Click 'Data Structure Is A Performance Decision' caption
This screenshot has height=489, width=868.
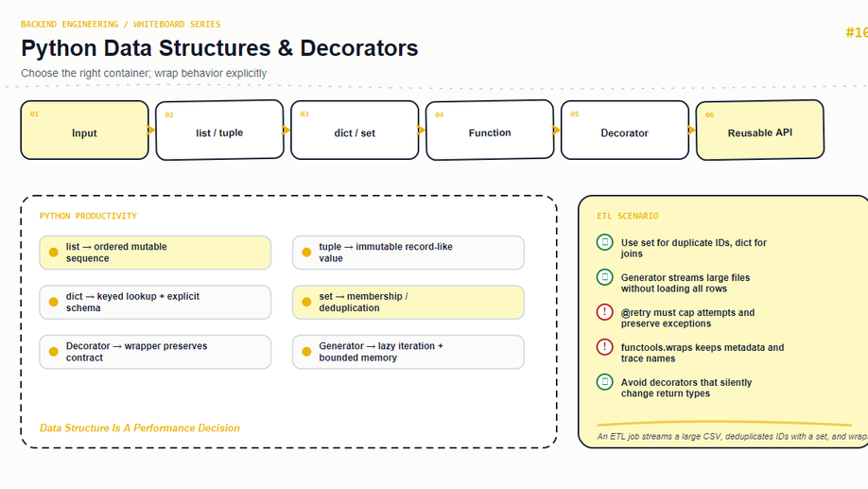click(x=140, y=428)
